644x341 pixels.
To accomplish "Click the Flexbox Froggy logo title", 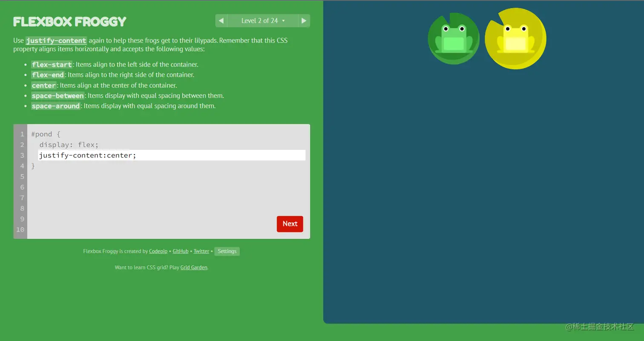I will point(70,21).
